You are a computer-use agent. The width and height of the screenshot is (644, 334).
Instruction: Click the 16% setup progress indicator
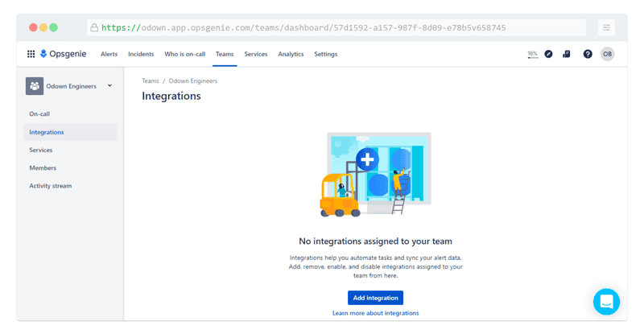coord(532,54)
